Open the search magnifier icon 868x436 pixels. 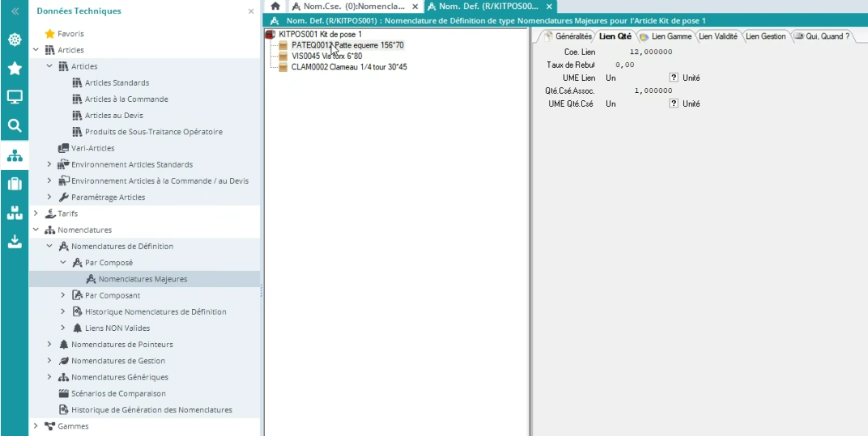14,125
